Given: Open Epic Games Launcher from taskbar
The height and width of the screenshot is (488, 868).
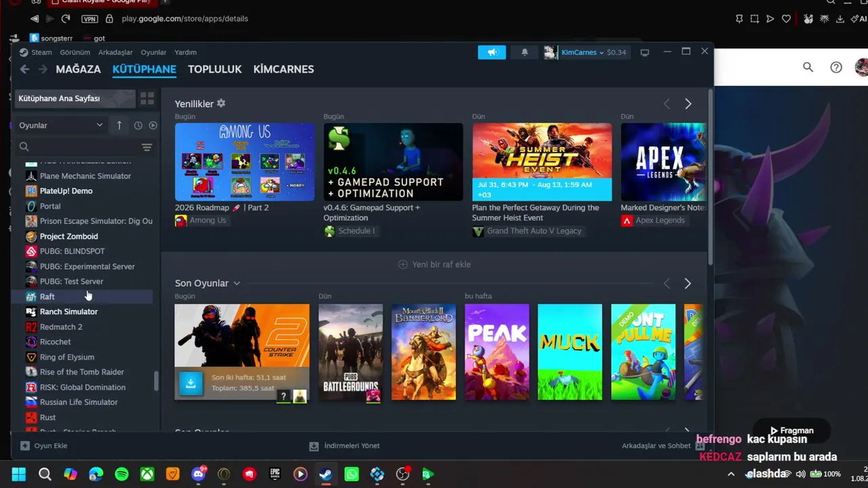Looking at the screenshot, I should [x=275, y=474].
